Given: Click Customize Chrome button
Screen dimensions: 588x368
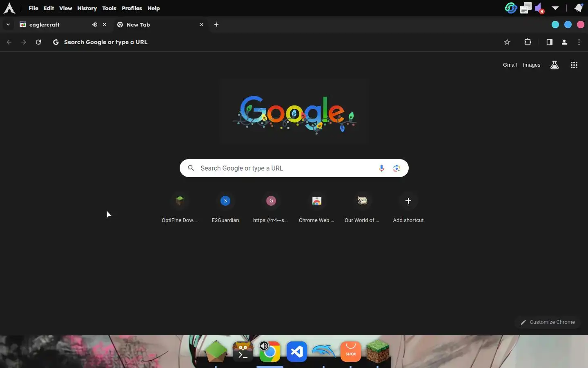Looking at the screenshot, I should pos(548,322).
